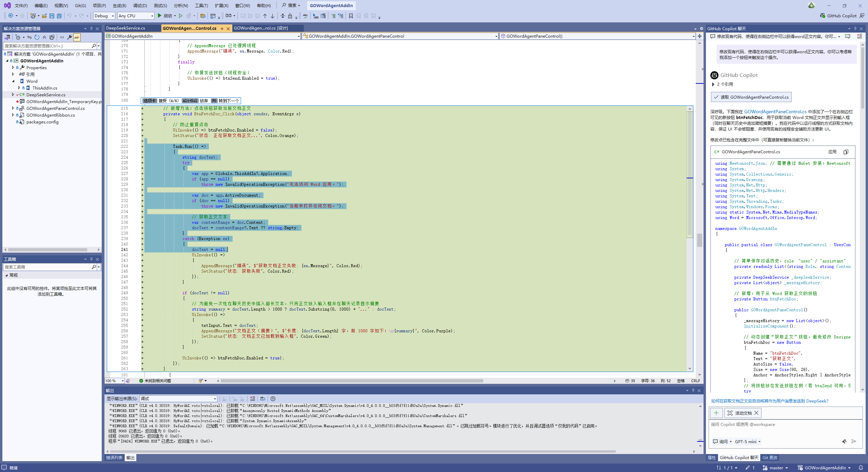Image resolution: width=868 pixels, height=472 pixels.
Task: Click the green plus add-context button
Action: coord(716,413)
